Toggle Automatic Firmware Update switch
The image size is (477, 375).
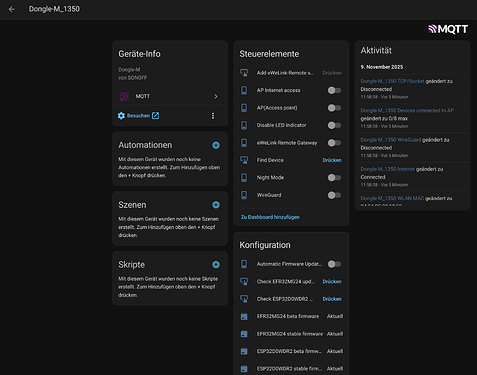[x=334, y=264]
